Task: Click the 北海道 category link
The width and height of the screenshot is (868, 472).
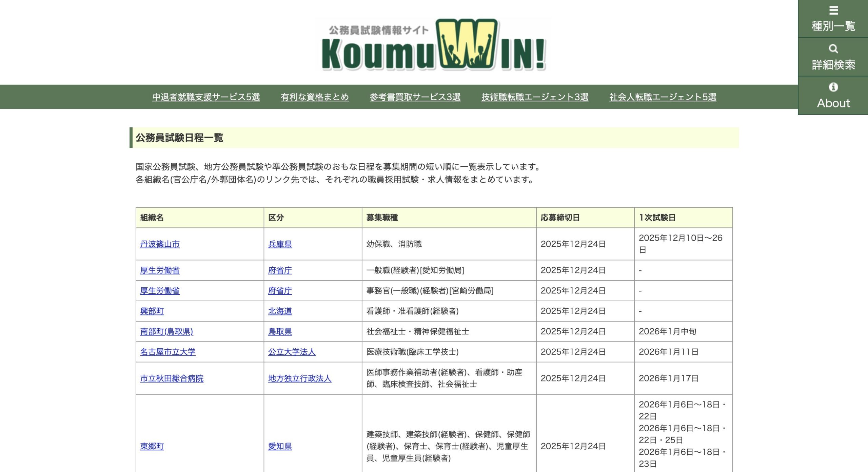Action: click(x=280, y=311)
